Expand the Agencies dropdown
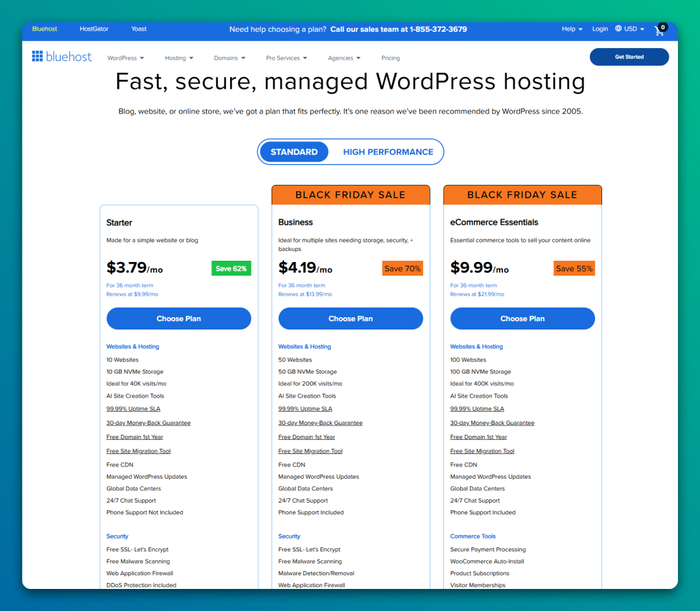Viewport: 700px width, 611px height. coord(344,58)
